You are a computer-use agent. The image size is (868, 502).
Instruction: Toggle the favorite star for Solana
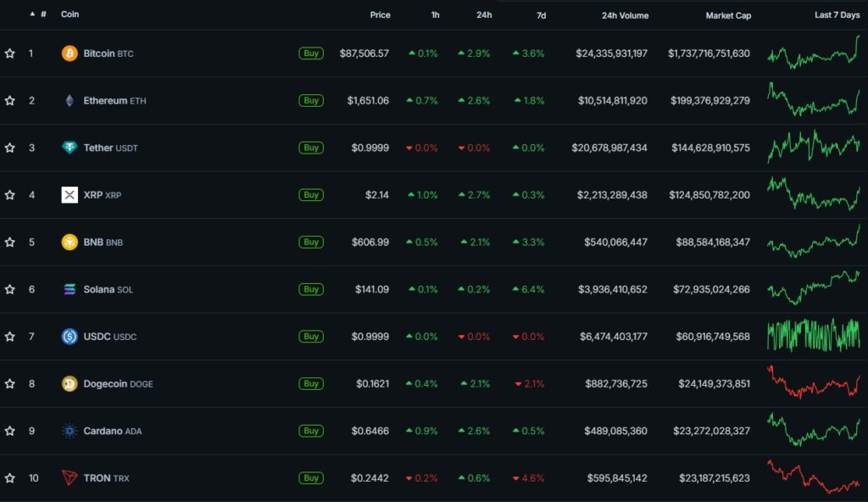pos(9,289)
